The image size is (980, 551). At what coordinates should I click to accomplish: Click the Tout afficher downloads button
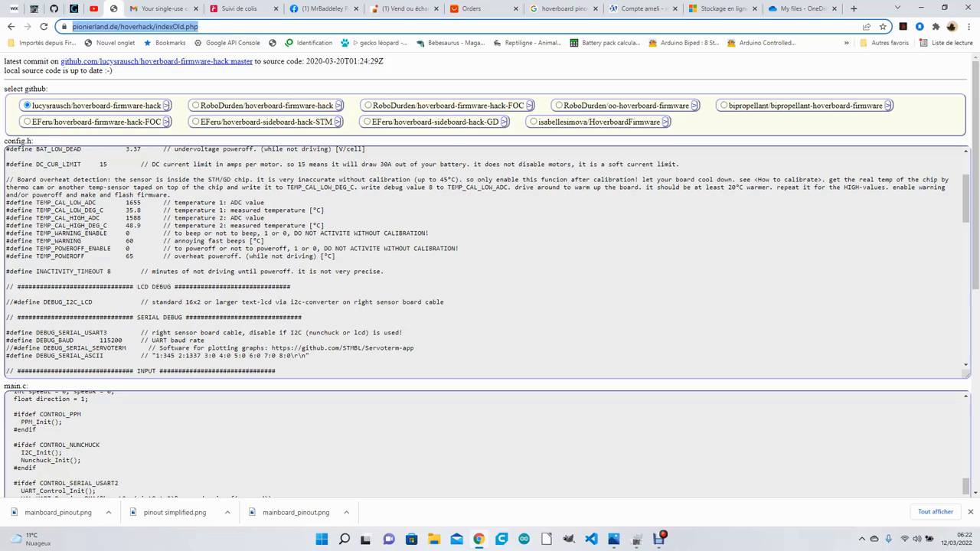coord(936,511)
